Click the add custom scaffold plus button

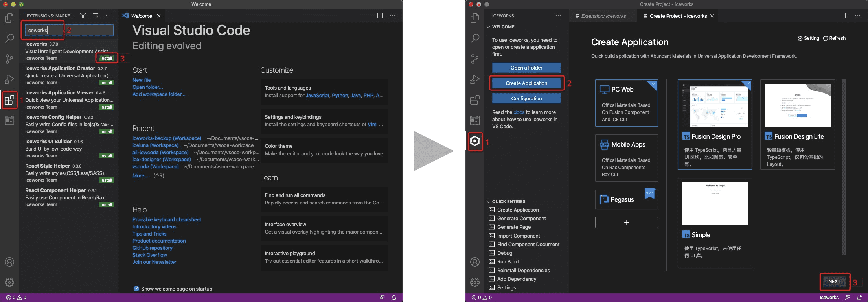click(626, 223)
